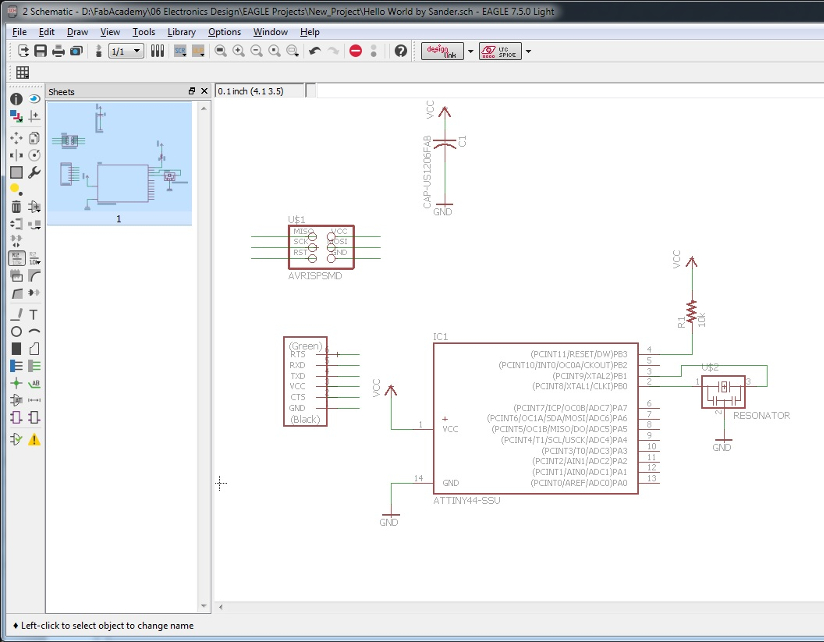Select the Rectangle tool
The width and height of the screenshot is (824, 642).
click(x=16, y=349)
